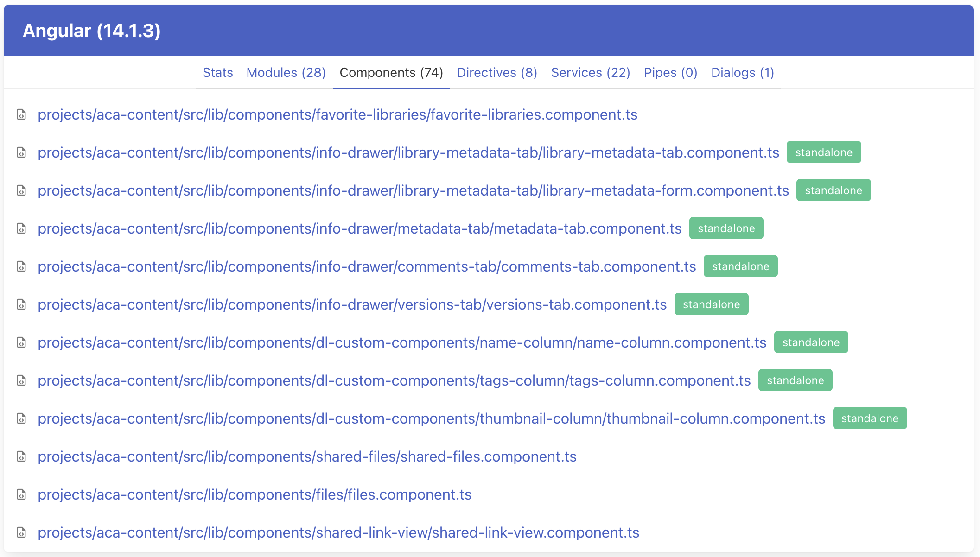
Task: Toggle the standalone badge on name-column.component.ts
Action: [811, 342]
